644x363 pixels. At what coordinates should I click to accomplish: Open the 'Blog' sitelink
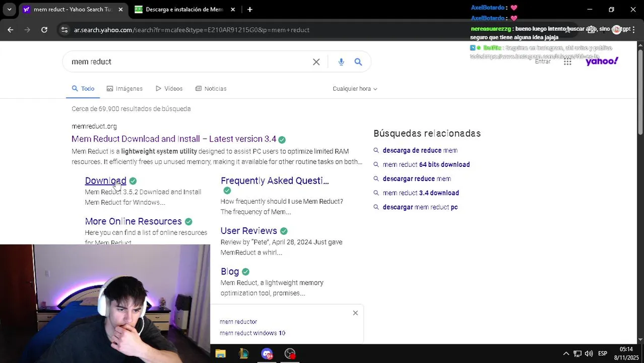coord(230,271)
